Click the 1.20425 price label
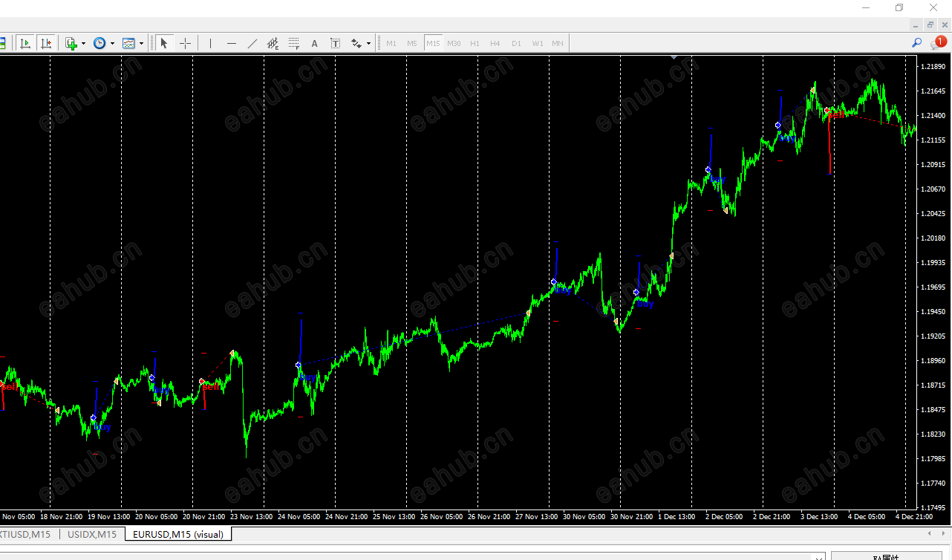 (932, 213)
